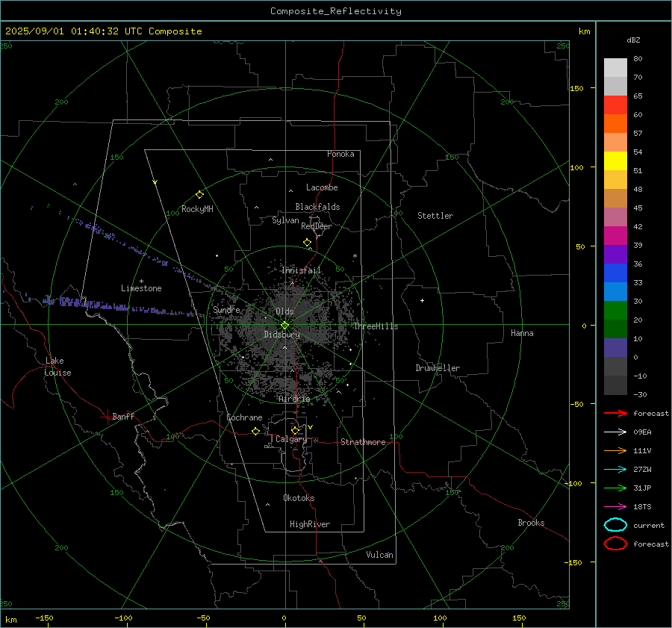Click the Brooks label

click(x=531, y=523)
